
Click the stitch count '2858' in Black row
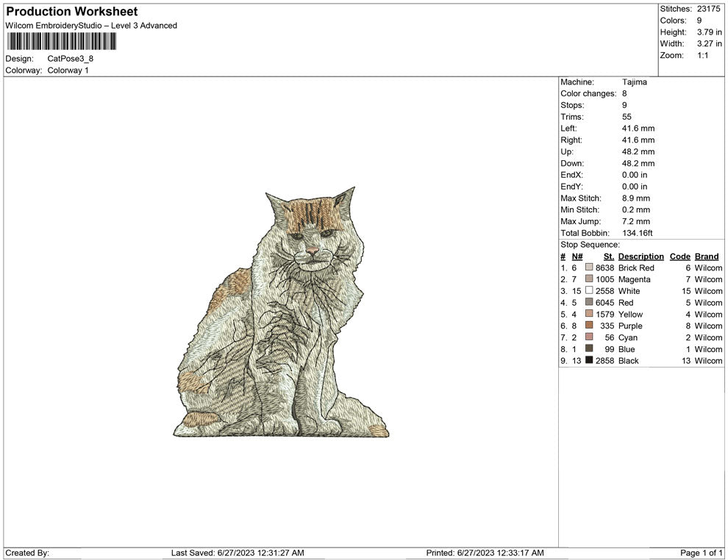604,361
